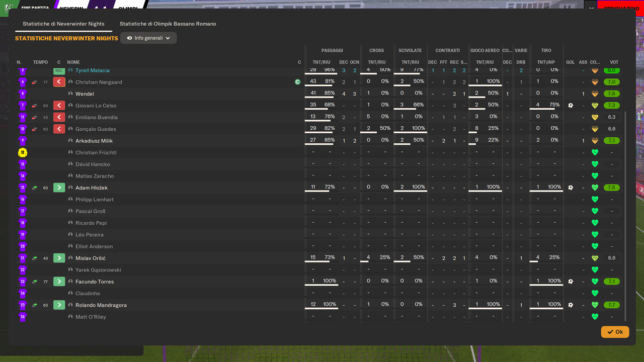Click the number 26 shirt icon for Matt O'Riley
This screenshot has width=644, height=362.
[x=23, y=317]
